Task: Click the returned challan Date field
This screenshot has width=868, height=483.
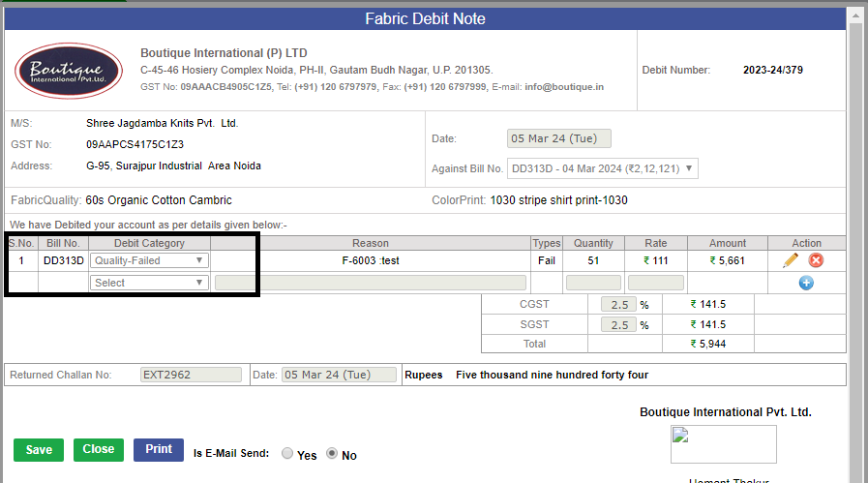Action: pos(339,375)
